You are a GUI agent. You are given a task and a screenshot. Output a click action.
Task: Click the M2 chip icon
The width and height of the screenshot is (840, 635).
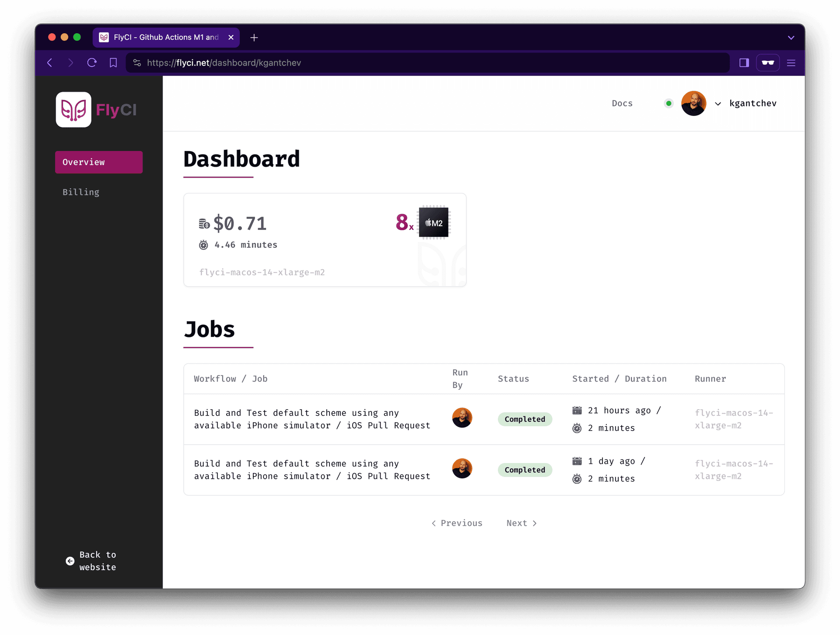pyautogui.click(x=433, y=223)
